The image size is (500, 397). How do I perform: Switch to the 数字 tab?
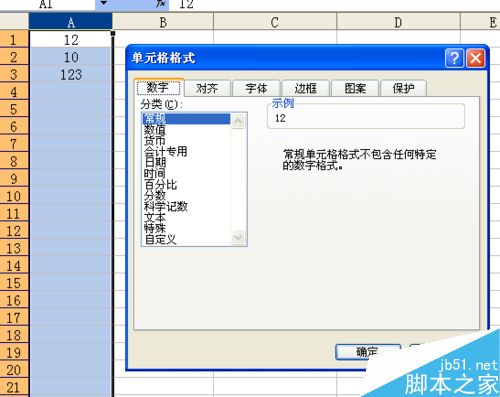(158, 88)
